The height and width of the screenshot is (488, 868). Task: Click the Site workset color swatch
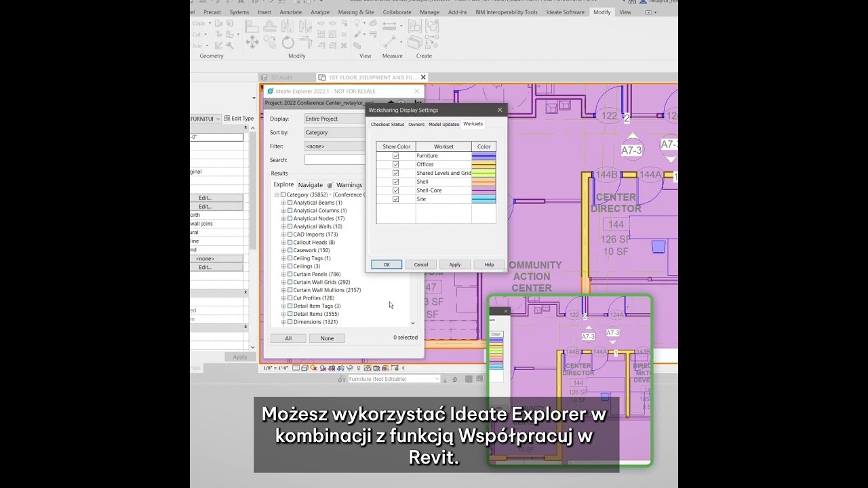click(x=484, y=199)
